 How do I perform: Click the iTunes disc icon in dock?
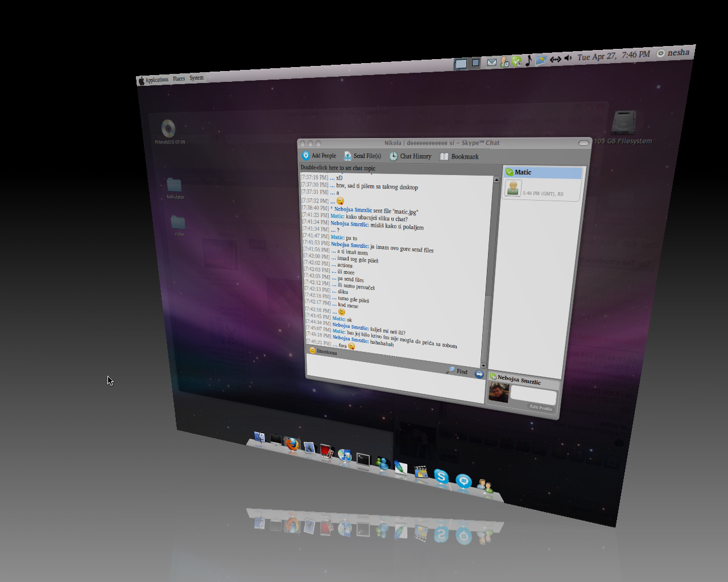coord(345,456)
